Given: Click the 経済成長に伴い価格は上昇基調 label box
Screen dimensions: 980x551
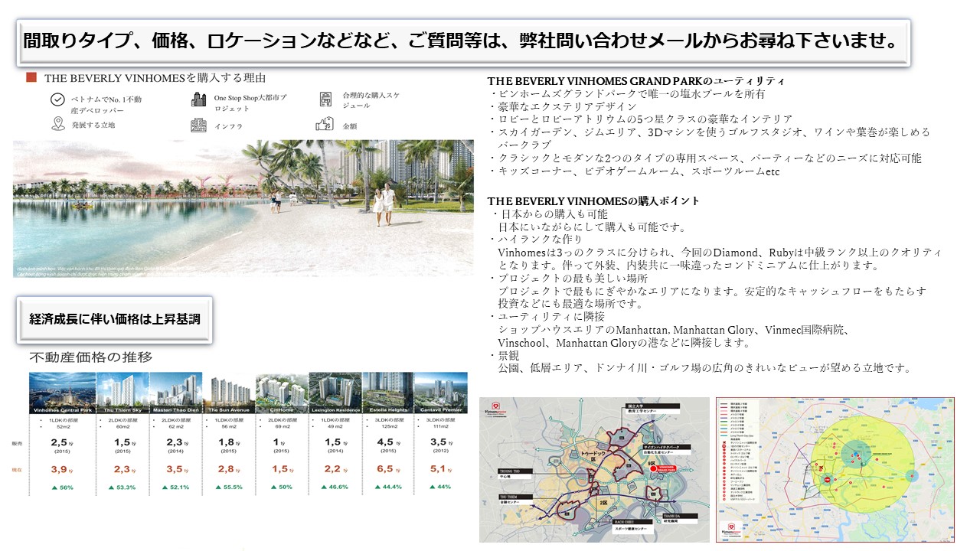Looking at the screenshot, I should point(114,318).
